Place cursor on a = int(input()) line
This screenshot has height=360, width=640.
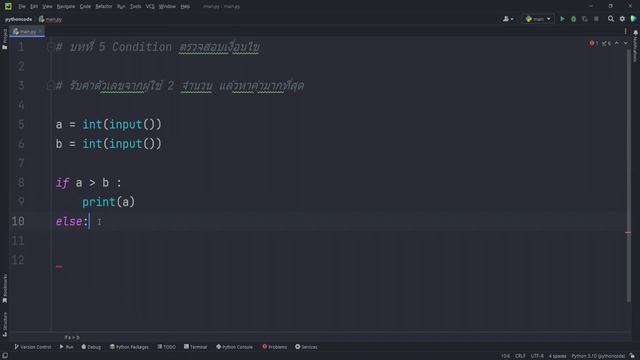(x=109, y=124)
